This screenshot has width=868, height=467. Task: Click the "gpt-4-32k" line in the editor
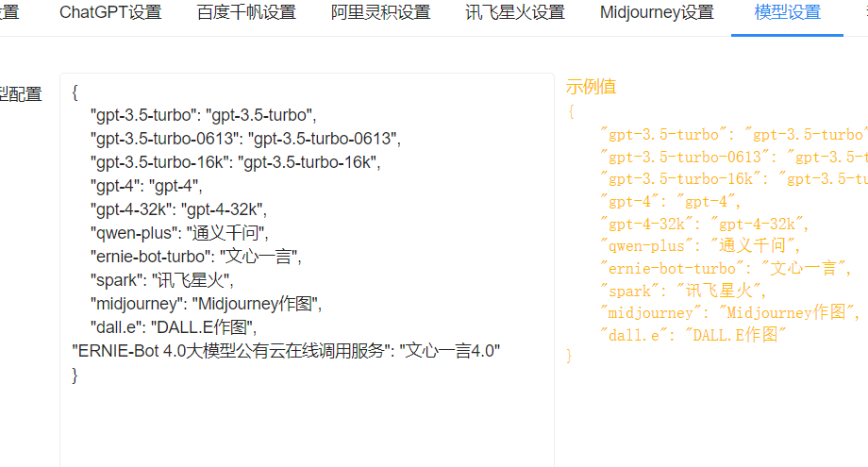point(178,209)
